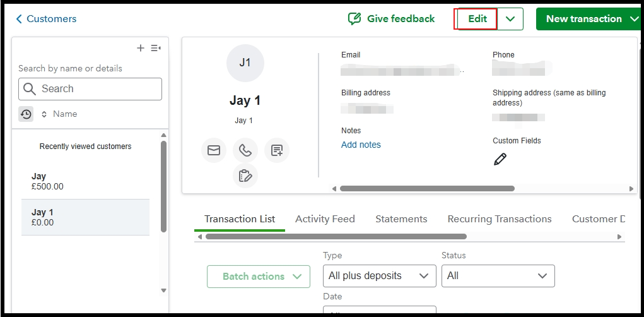Click the add note icon under Jay 1
Screen dimensions: 644x317
click(277, 150)
